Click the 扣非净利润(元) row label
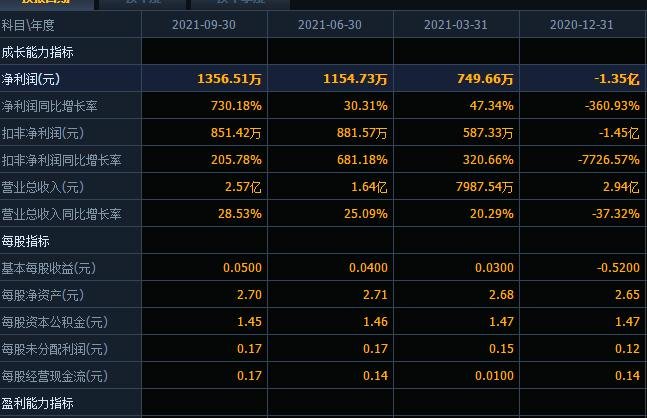 point(43,133)
